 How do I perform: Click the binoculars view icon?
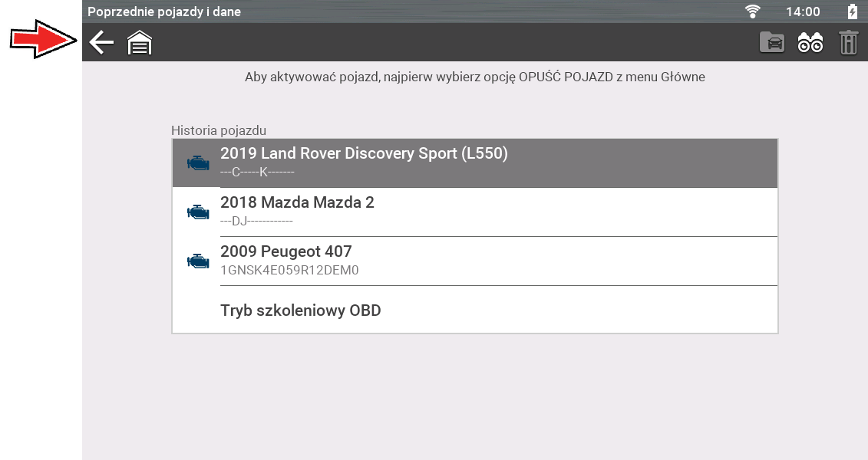point(810,43)
